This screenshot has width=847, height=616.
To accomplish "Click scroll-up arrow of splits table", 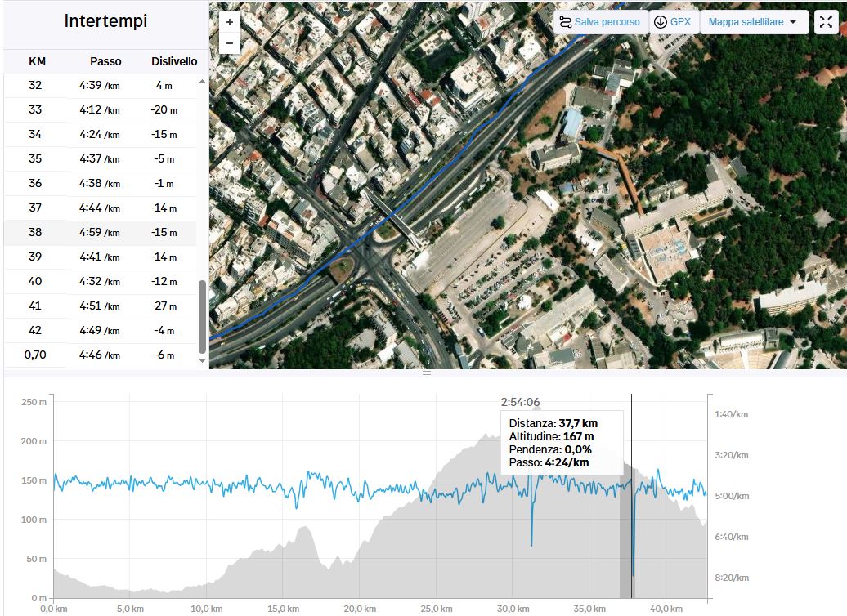I will (x=203, y=82).
